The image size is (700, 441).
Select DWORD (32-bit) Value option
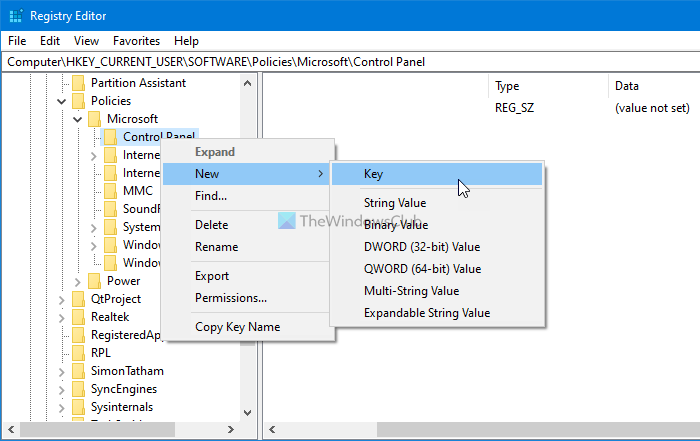pos(422,247)
